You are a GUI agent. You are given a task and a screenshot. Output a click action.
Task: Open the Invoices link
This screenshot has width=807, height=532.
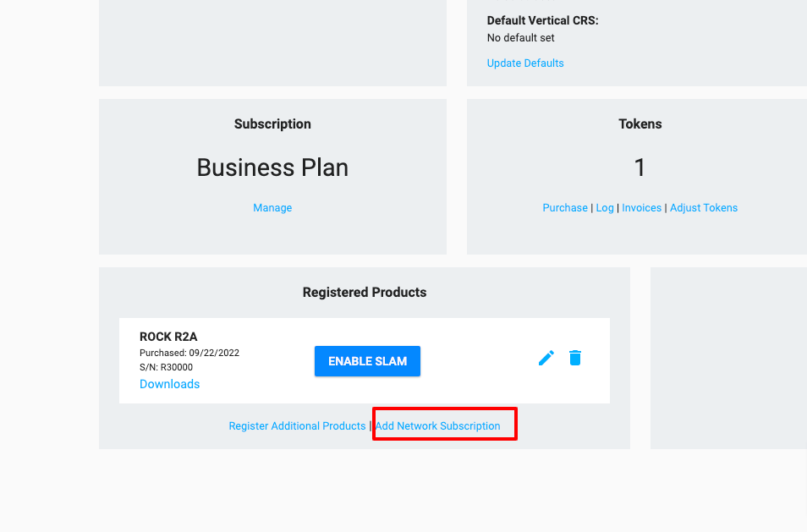(641, 208)
